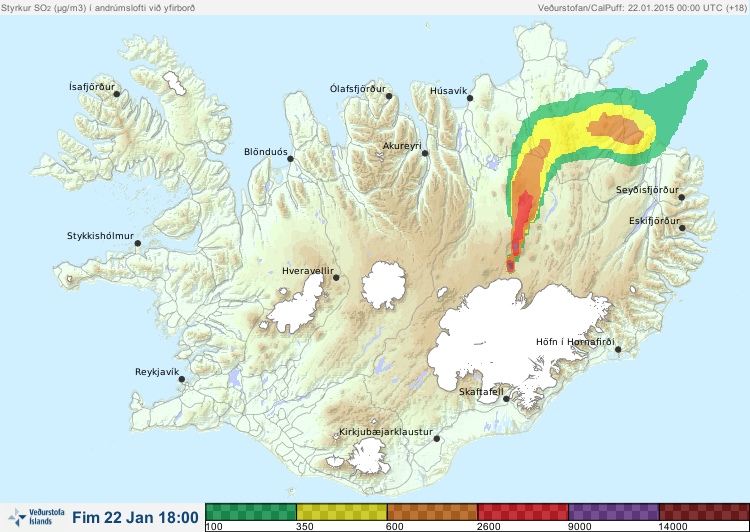Click the Akureyri station dot
Screen dimensions: 750x532
[x=425, y=153]
